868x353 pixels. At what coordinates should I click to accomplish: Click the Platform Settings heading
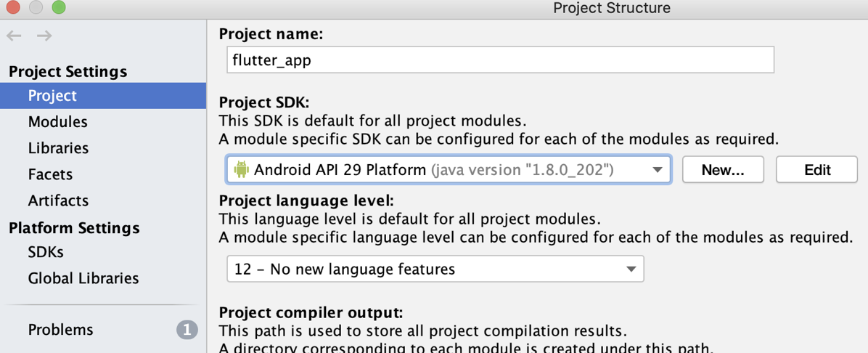point(74,228)
